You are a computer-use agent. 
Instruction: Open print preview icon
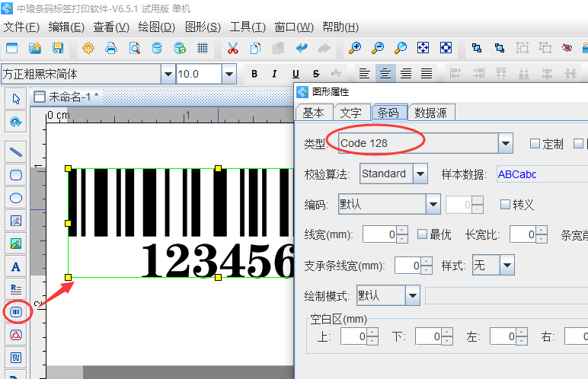point(134,48)
